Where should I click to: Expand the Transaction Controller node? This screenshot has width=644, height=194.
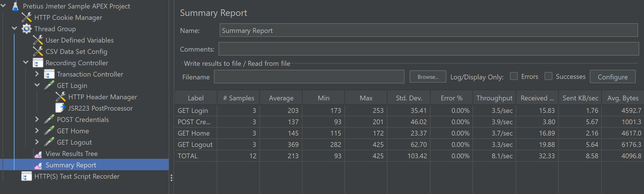(x=37, y=74)
